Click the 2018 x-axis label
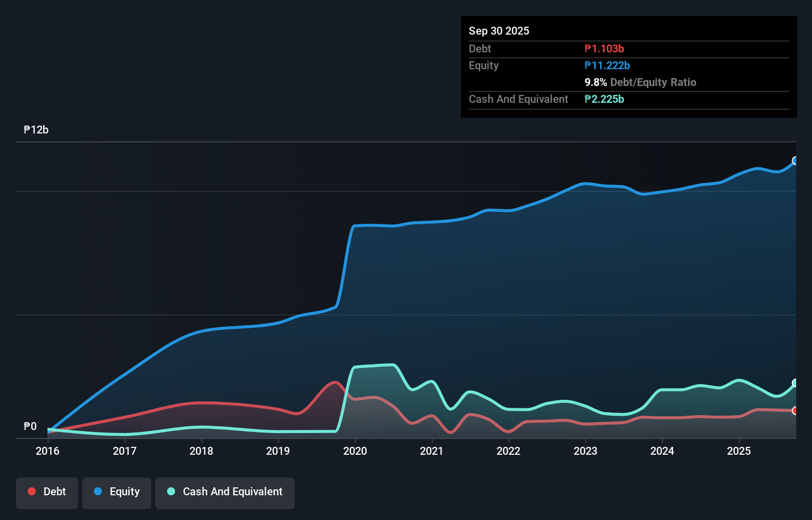 pyautogui.click(x=201, y=451)
